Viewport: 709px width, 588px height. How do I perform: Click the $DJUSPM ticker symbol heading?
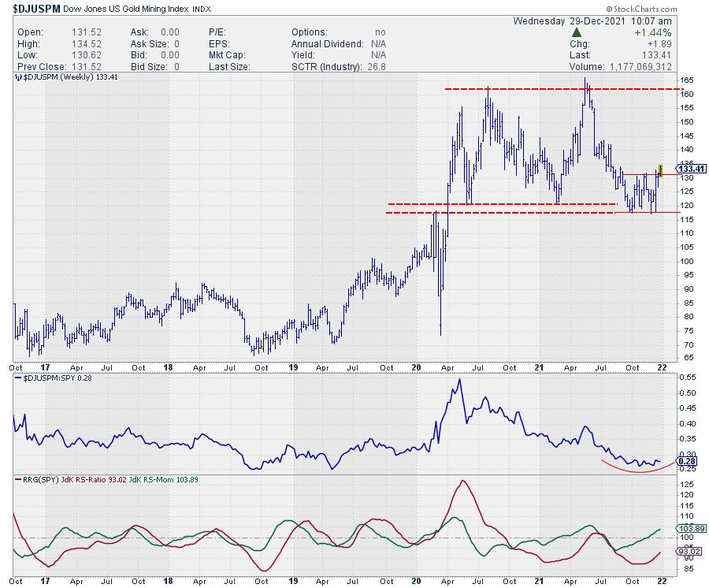tap(37, 6)
